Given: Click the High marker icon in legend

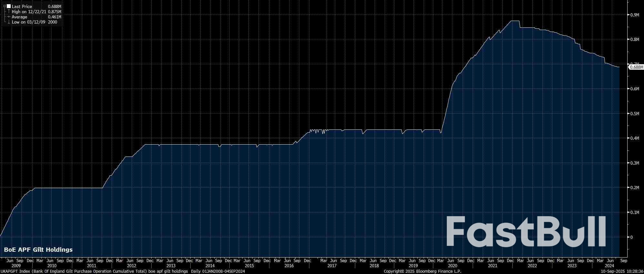Looking at the screenshot, I should pyautogui.click(x=9, y=12).
